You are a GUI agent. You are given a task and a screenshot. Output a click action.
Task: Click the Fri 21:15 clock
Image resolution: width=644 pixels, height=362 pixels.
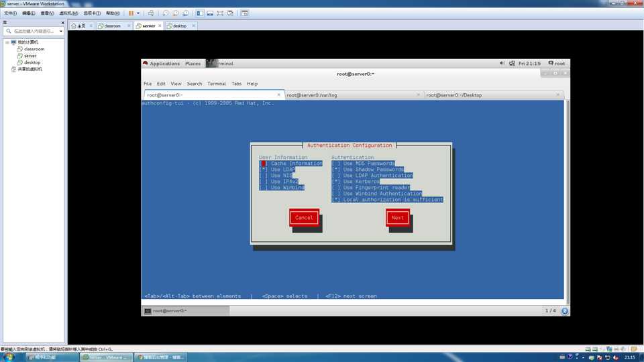pyautogui.click(x=529, y=64)
